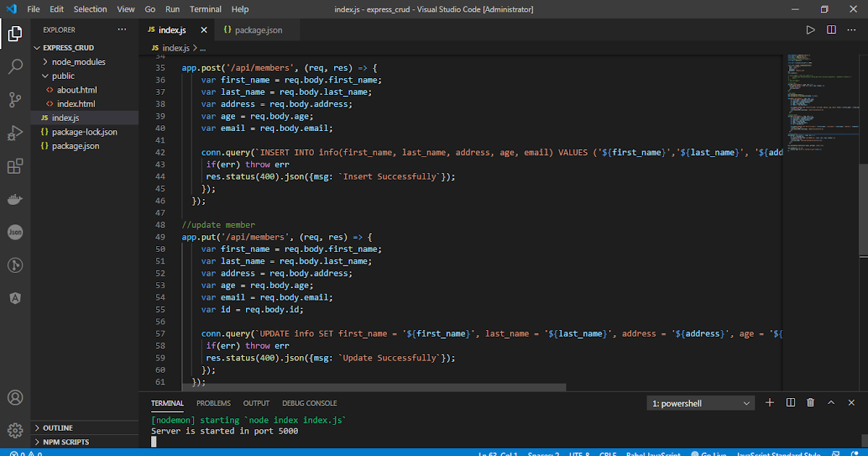Open the Extensions view
The height and width of the screenshot is (456, 868).
pos(15,166)
